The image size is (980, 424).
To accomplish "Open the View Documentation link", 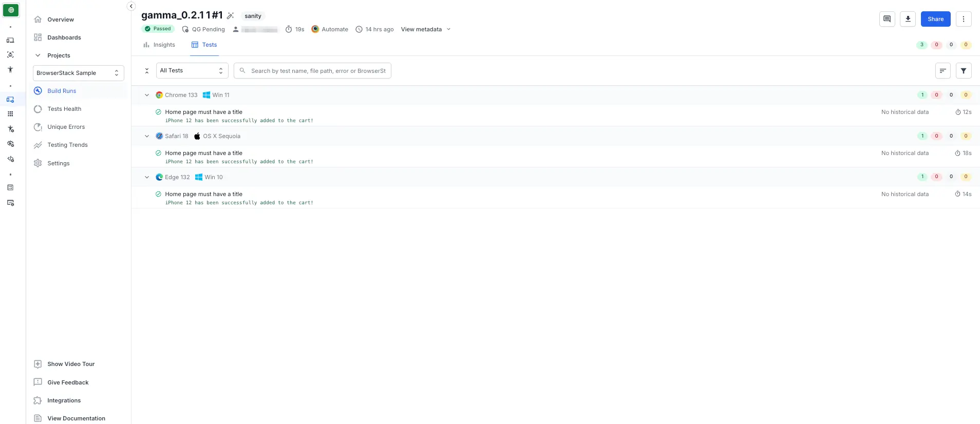I will click(76, 418).
